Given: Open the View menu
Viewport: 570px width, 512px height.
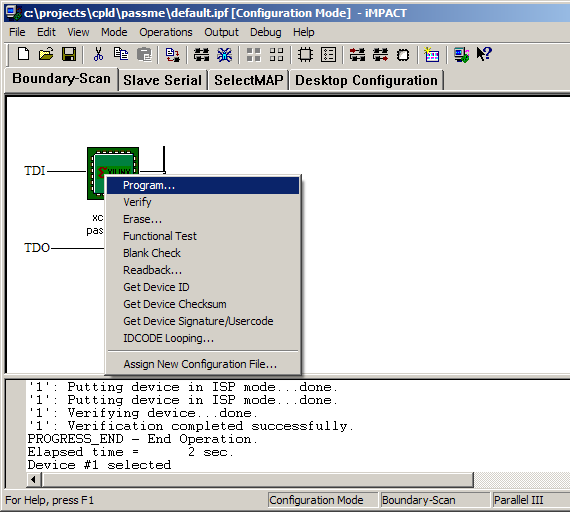Looking at the screenshot, I should [78, 32].
